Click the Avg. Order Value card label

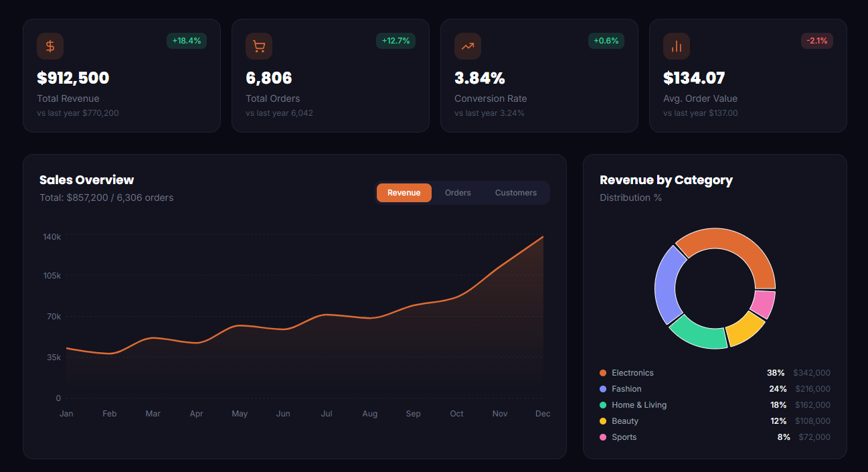[x=700, y=98]
